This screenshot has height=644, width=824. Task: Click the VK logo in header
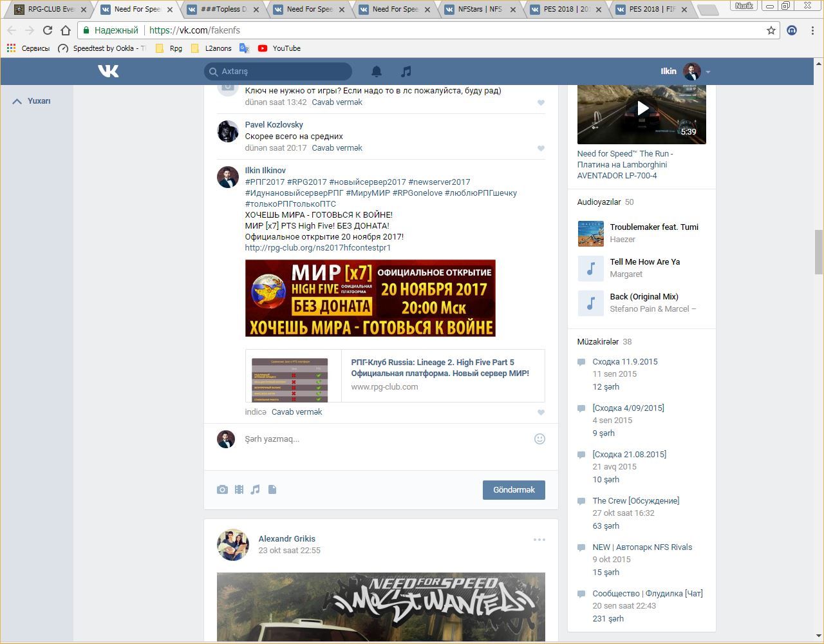click(x=108, y=71)
